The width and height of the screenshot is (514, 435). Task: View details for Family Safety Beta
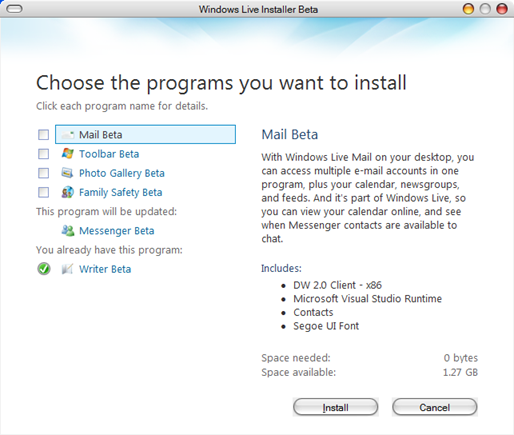(121, 192)
